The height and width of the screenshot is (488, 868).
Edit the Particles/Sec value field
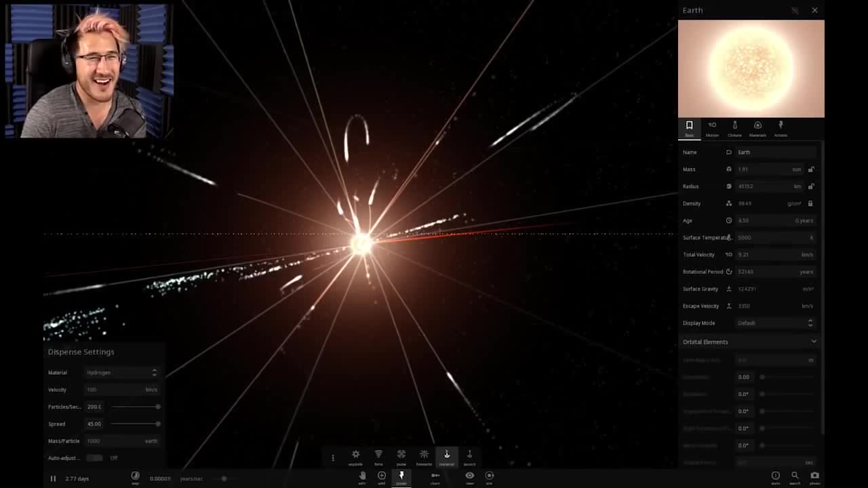[x=96, y=407]
